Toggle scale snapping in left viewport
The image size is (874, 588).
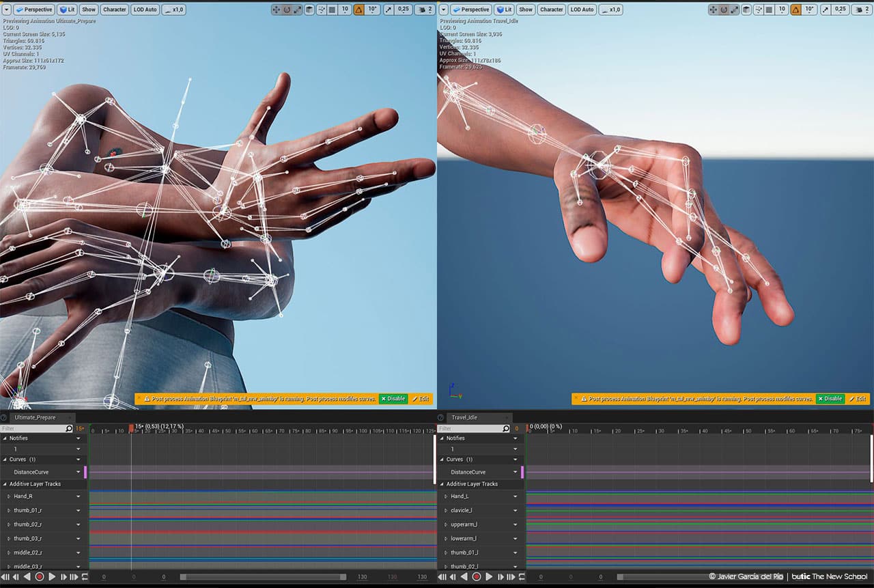click(389, 10)
